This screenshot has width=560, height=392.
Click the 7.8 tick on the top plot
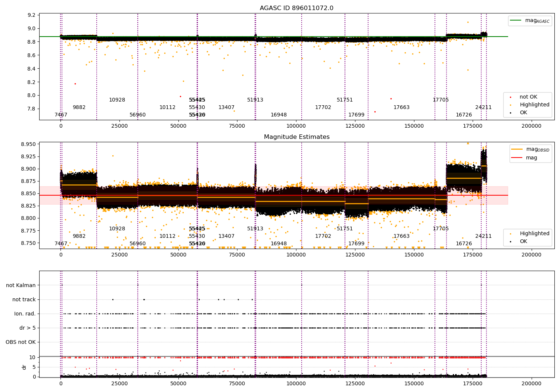[x=32, y=109]
